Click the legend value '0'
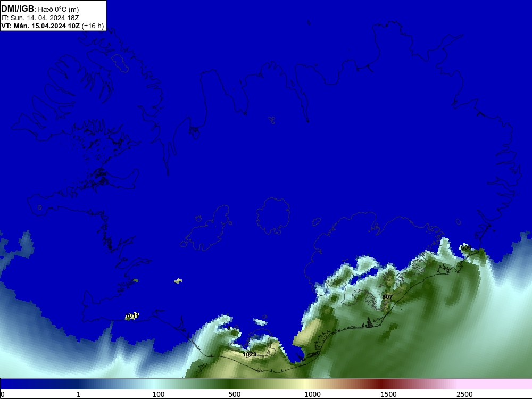The image size is (532, 399). [3, 394]
